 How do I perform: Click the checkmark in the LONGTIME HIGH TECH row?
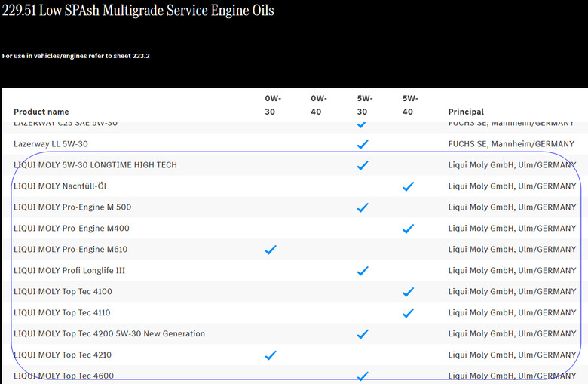(x=363, y=165)
